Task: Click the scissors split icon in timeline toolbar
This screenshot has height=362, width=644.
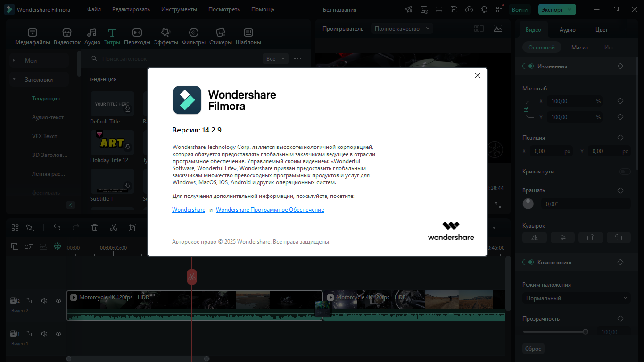Action: [x=114, y=228]
